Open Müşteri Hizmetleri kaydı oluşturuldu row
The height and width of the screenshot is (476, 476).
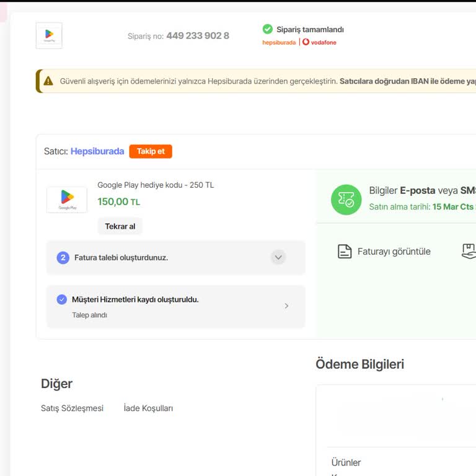click(176, 307)
